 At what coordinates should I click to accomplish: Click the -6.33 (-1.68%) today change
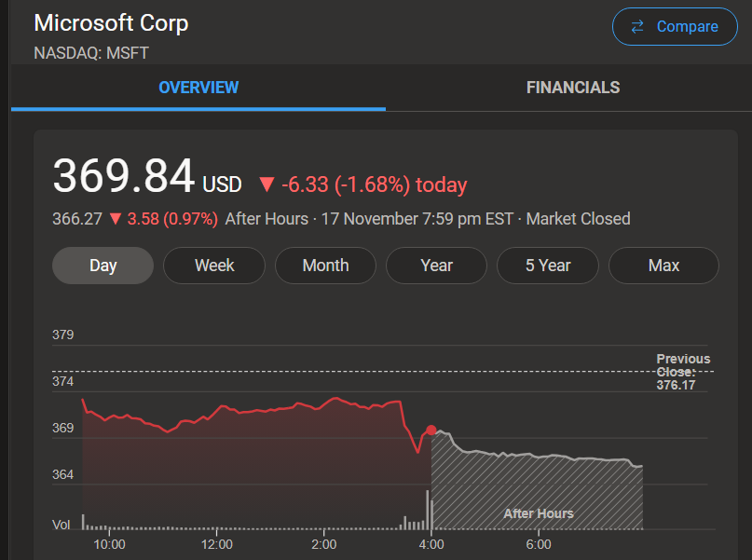(374, 184)
